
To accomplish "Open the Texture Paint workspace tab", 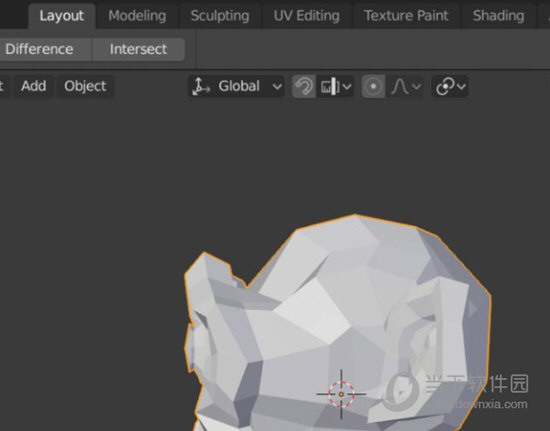I will click(406, 16).
